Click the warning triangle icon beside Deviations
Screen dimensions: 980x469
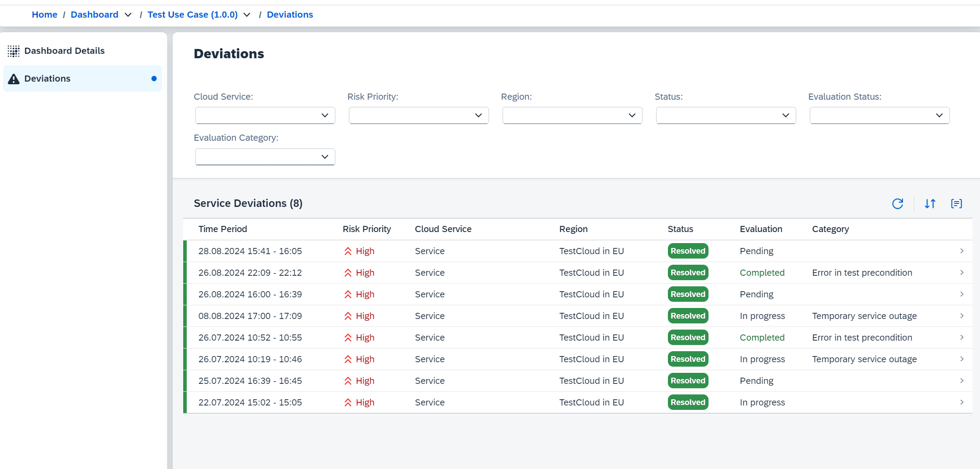(14, 79)
